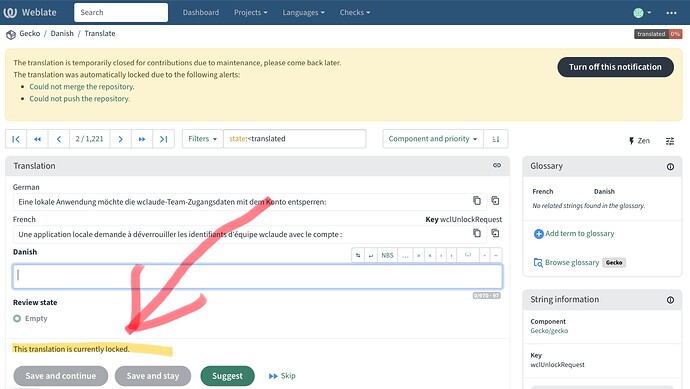
Task: Insert the – dash character
Action: [496, 255]
